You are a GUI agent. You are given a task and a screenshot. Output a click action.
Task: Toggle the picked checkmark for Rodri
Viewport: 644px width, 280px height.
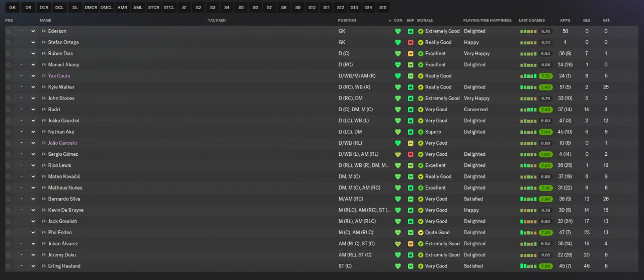[8, 110]
